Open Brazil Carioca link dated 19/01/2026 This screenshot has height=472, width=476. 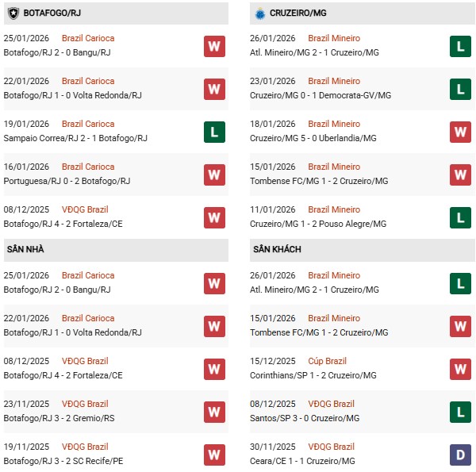[x=88, y=124]
